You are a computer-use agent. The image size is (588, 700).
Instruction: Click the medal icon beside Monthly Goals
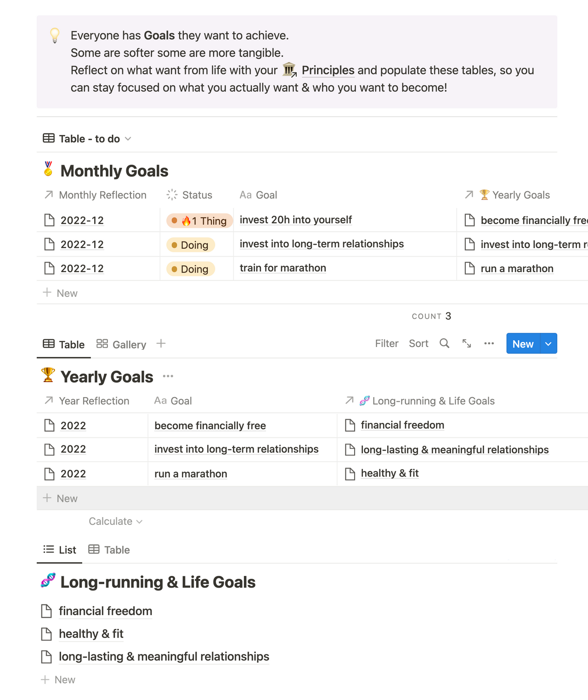point(48,170)
